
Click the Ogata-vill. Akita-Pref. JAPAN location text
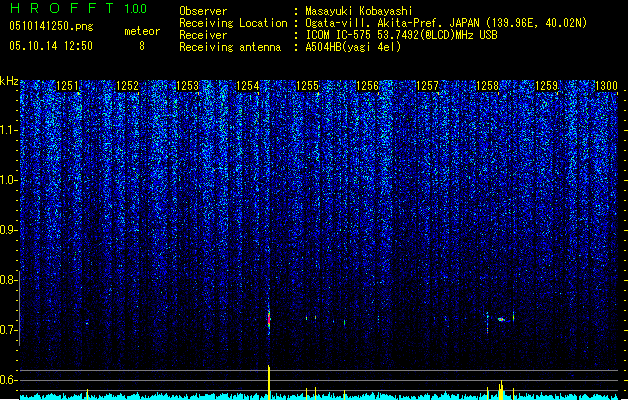tap(446, 23)
